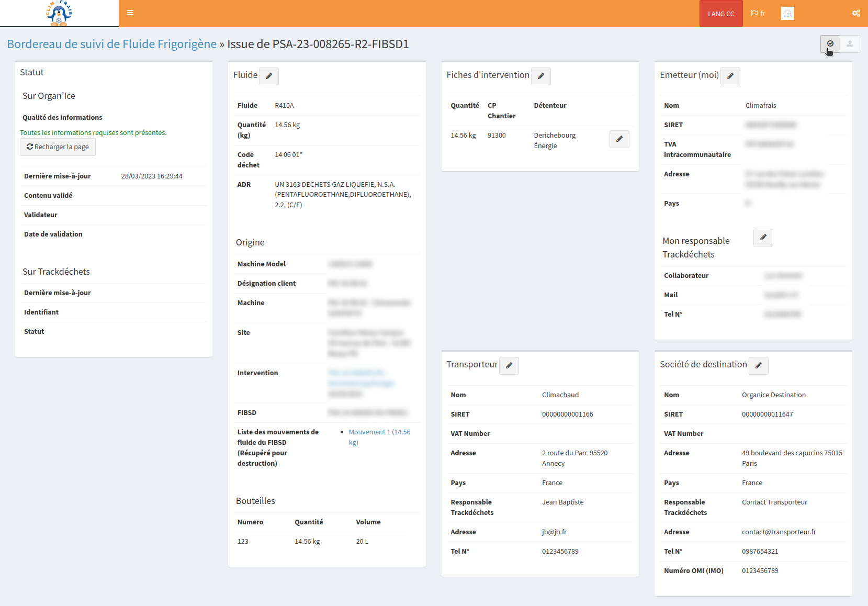Screen dimensions: 868x606
Task: Toggle the hamburger sidebar menu
Action: point(130,13)
